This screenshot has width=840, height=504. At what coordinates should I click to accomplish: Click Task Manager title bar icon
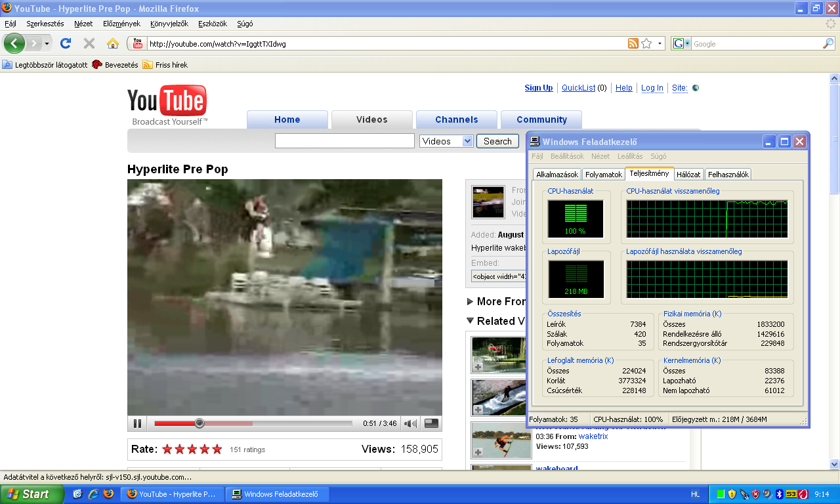click(535, 142)
